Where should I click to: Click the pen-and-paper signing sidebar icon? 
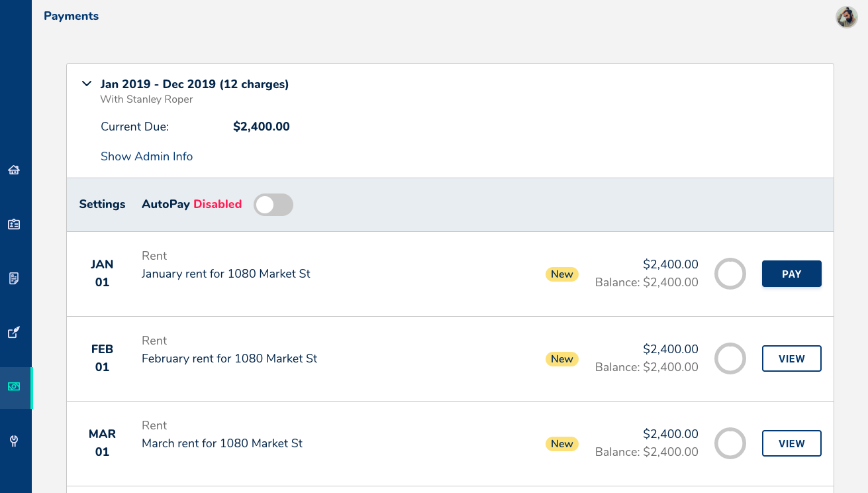(x=14, y=332)
